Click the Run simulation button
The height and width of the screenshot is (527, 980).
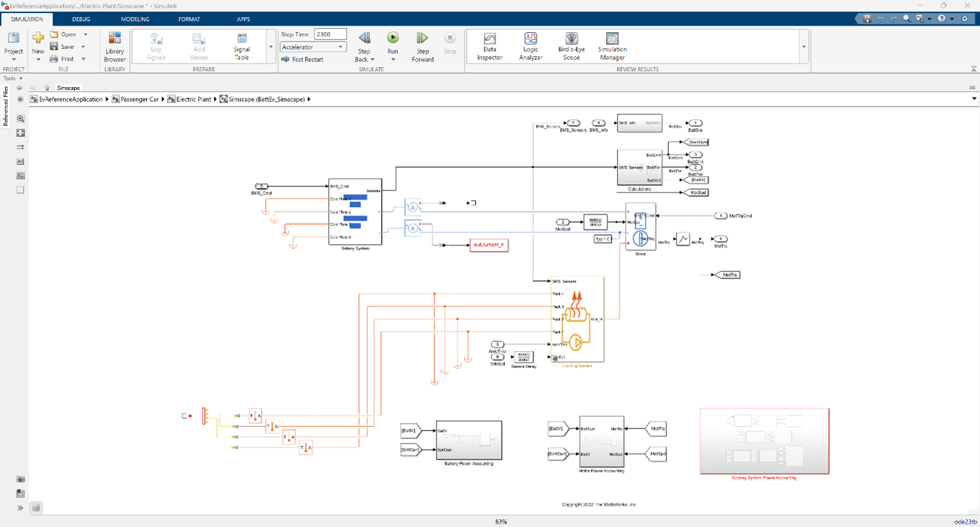pos(393,38)
